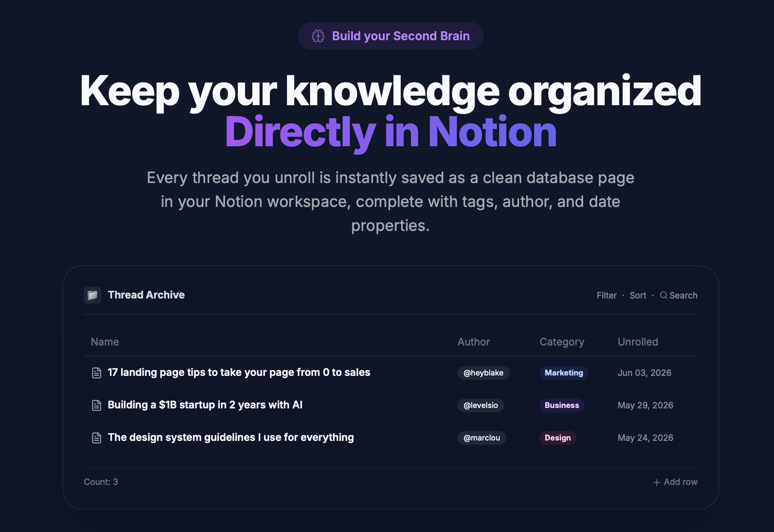Open the Filter option

[606, 296]
